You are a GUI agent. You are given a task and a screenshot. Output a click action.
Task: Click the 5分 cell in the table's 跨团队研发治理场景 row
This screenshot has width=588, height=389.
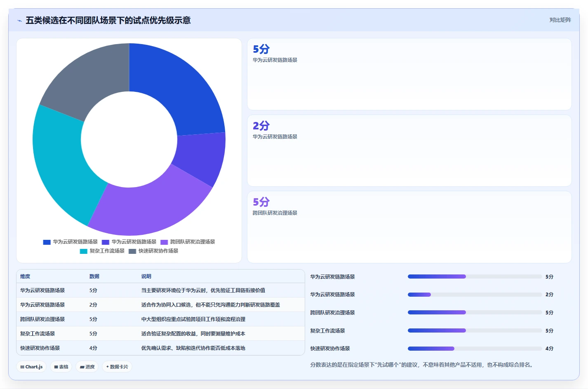[x=93, y=319]
